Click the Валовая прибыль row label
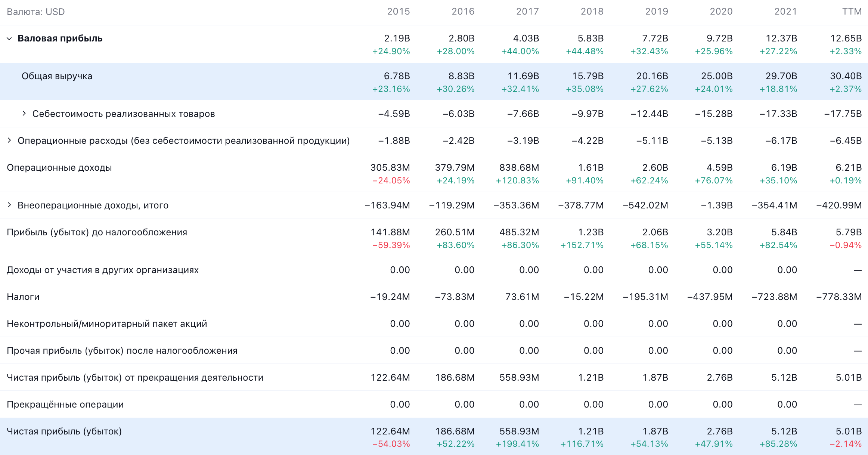The height and width of the screenshot is (455, 868). pos(60,38)
